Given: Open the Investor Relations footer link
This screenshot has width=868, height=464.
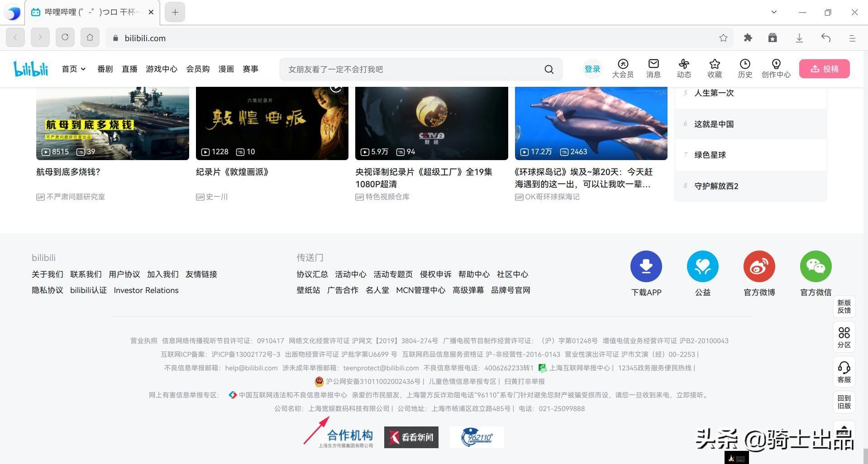Looking at the screenshot, I should pyautogui.click(x=146, y=290).
